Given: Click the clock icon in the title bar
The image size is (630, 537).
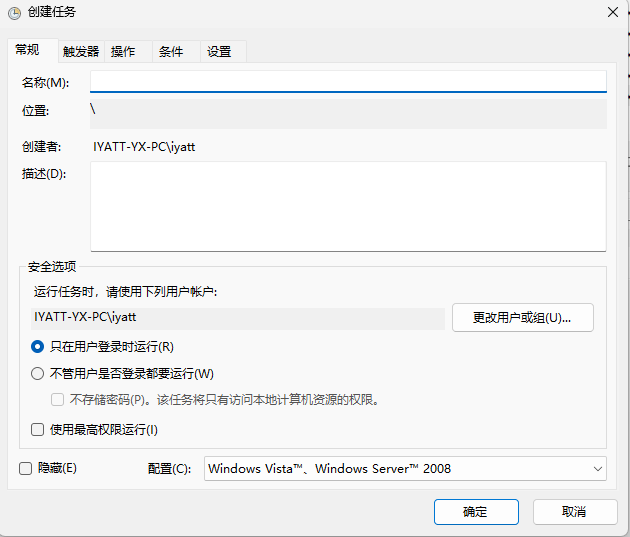Looking at the screenshot, I should click(14, 12).
